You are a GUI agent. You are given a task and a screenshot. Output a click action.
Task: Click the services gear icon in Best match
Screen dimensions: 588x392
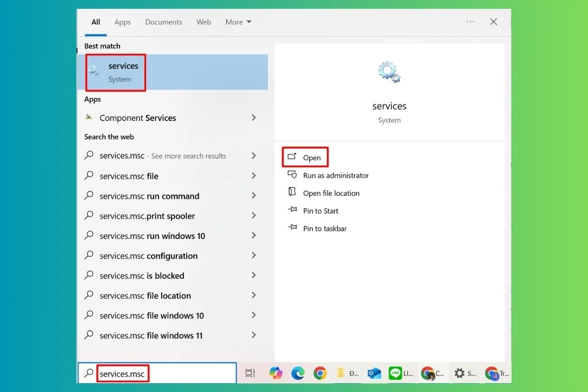(x=94, y=71)
